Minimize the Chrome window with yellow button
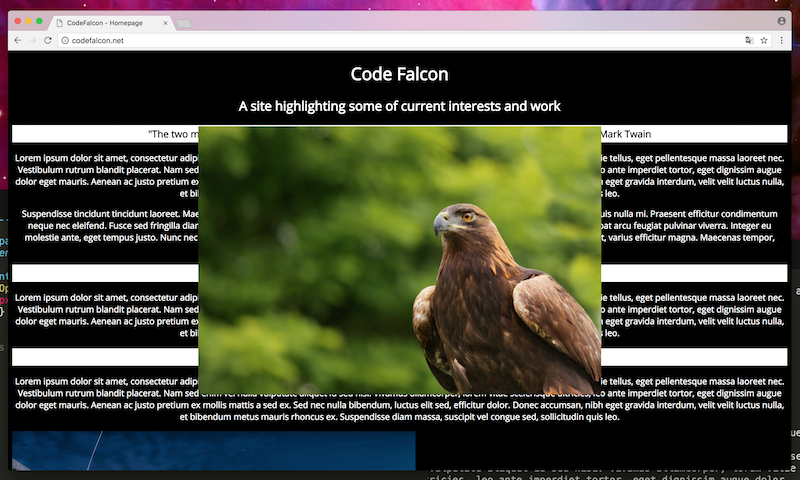The height and width of the screenshot is (480, 800). coord(29,21)
